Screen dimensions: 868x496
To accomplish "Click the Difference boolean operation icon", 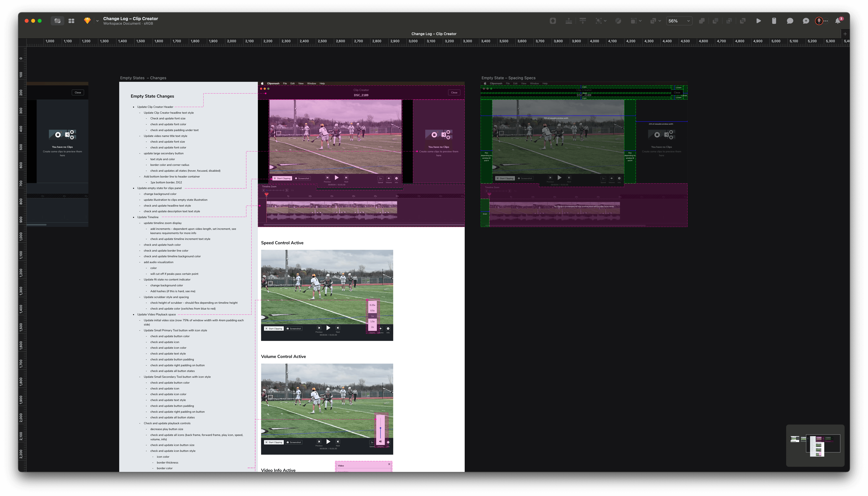I will 743,21.
